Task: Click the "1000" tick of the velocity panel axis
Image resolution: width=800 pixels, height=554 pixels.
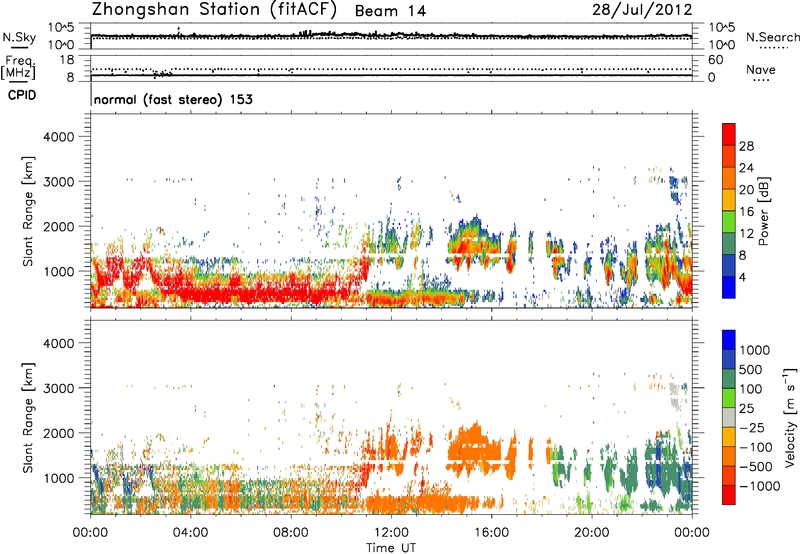Action: coord(59,478)
